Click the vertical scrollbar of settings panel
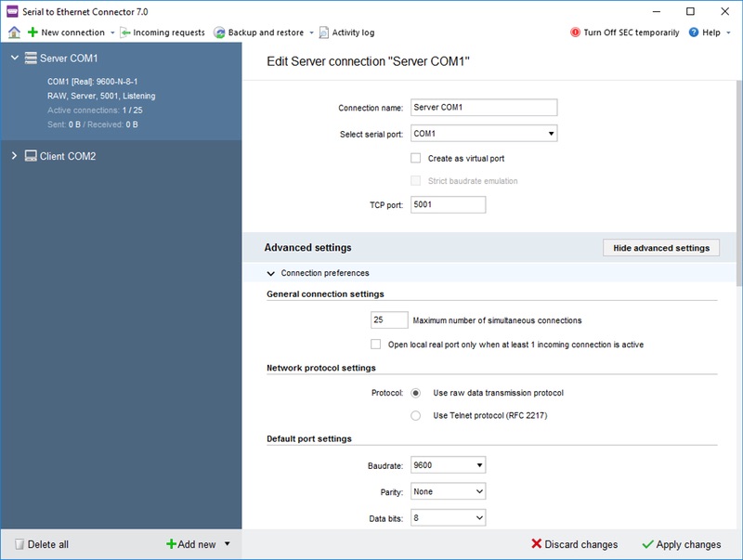Viewport: 743px width, 560px height. click(x=738, y=183)
